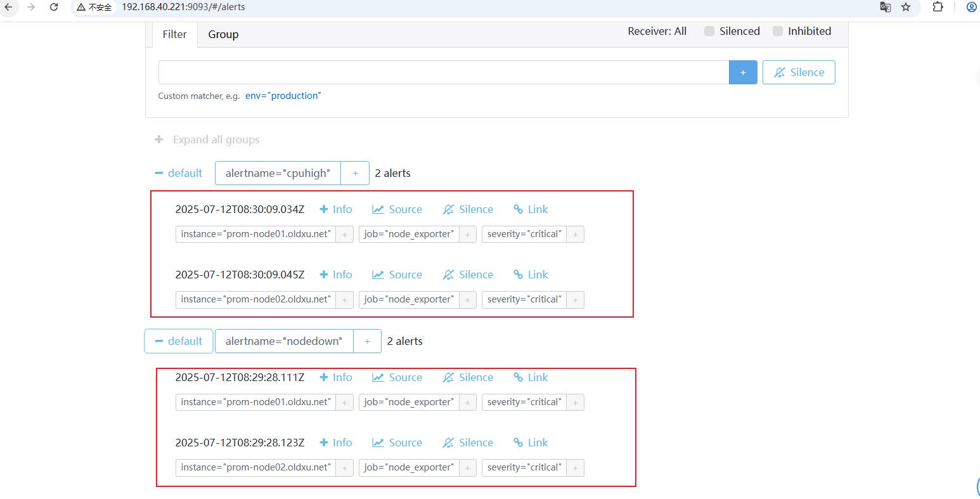Switch to the Group tab
The width and height of the screenshot is (980, 499).
click(223, 34)
